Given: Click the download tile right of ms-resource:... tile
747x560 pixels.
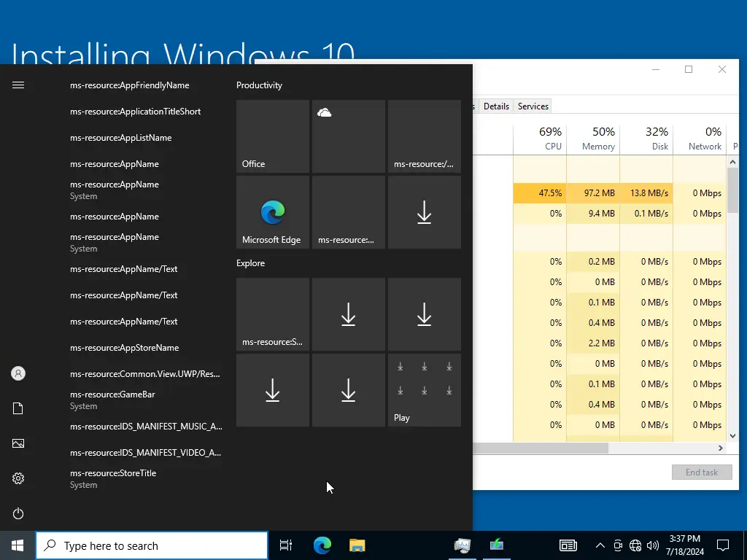Looking at the screenshot, I should pyautogui.click(x=425, y=212).
